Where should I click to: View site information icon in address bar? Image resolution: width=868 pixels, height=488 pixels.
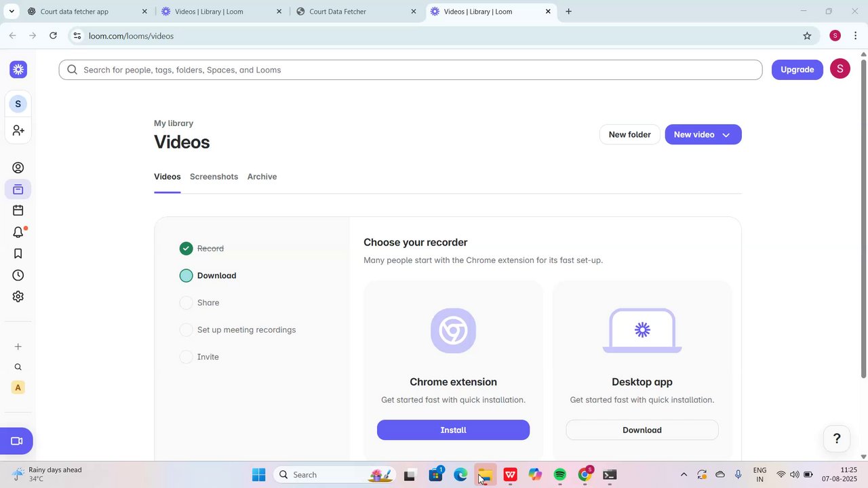pos(77,36)
